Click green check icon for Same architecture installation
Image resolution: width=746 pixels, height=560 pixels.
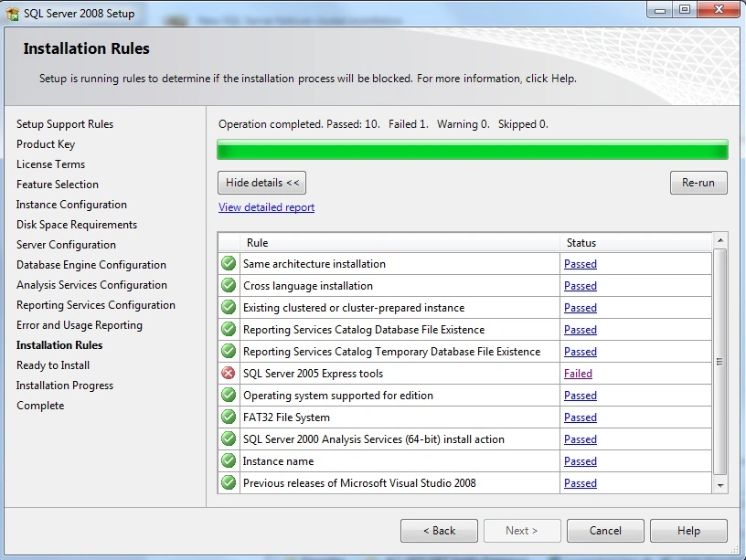[229, 263]
